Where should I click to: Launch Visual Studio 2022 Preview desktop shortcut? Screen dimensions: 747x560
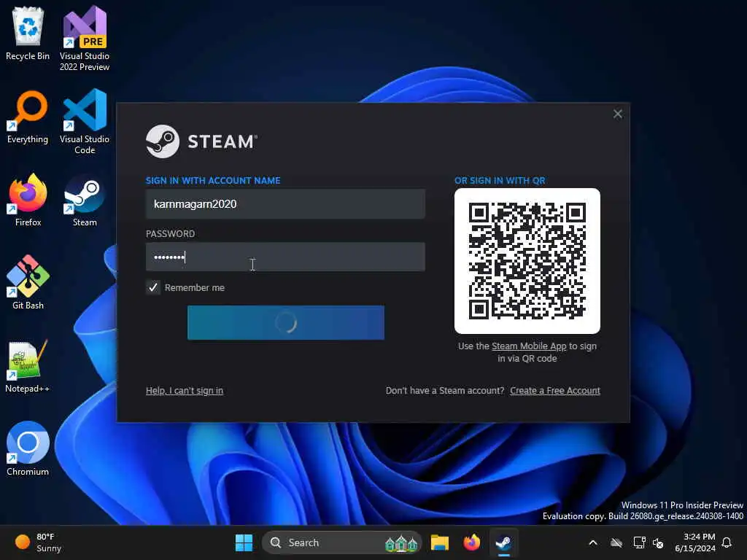click(85, 38)
